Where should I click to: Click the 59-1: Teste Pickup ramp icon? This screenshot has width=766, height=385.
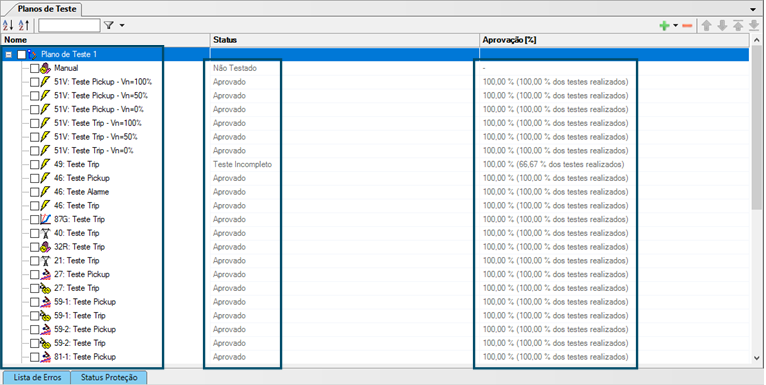pyautogui.click(x=45, y=302)
